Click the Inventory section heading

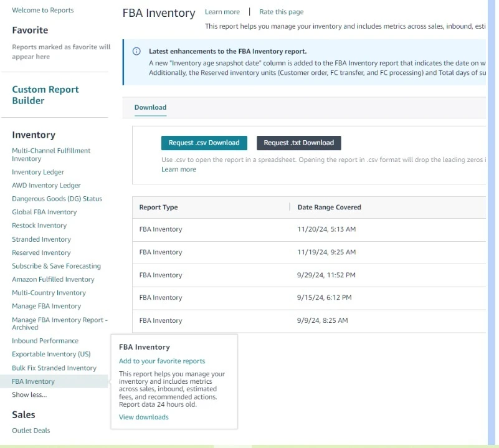coord(34,135)
